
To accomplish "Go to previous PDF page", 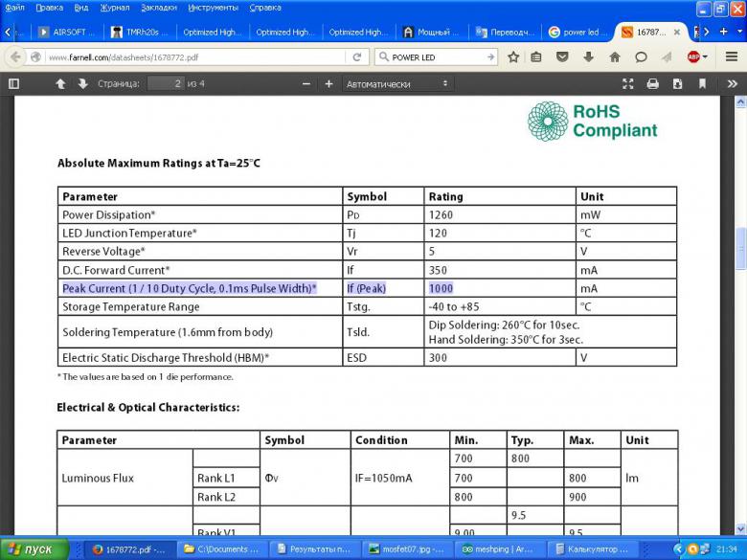I will pos(60,84).
